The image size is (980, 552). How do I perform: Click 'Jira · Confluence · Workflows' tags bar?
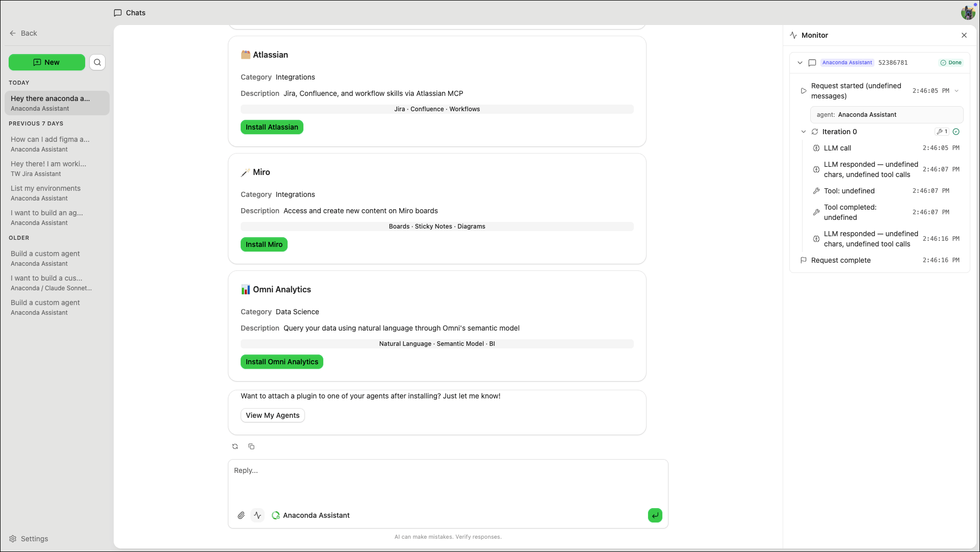click(x=437, y=109)
